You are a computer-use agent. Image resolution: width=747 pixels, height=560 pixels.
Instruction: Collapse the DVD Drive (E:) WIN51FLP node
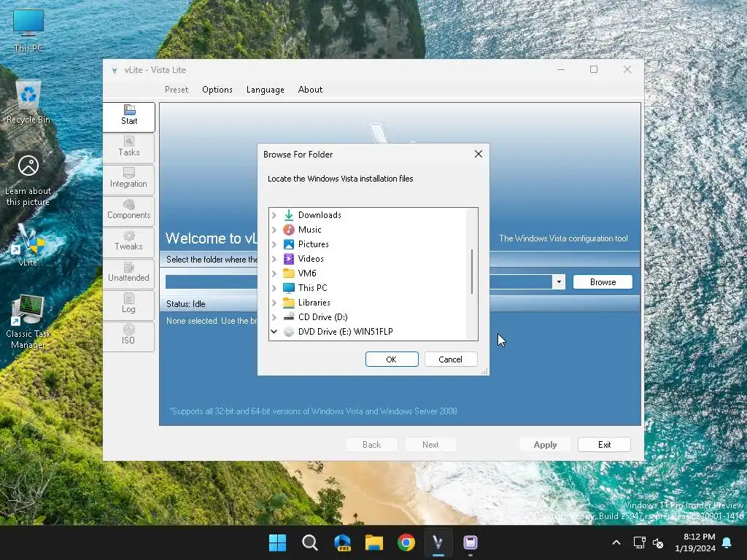click(274, 332)
